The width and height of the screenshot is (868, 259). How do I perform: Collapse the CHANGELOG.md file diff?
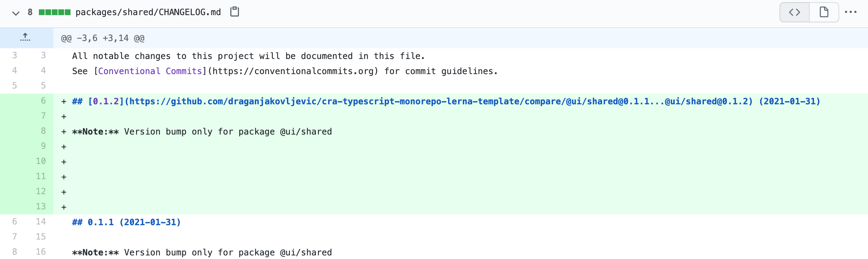click(x=15, y=13)
